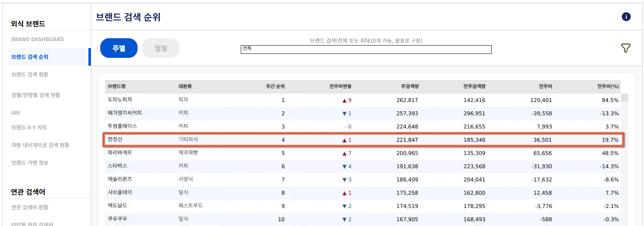Sort by the 브랜드명 column header

pos(116,86)
